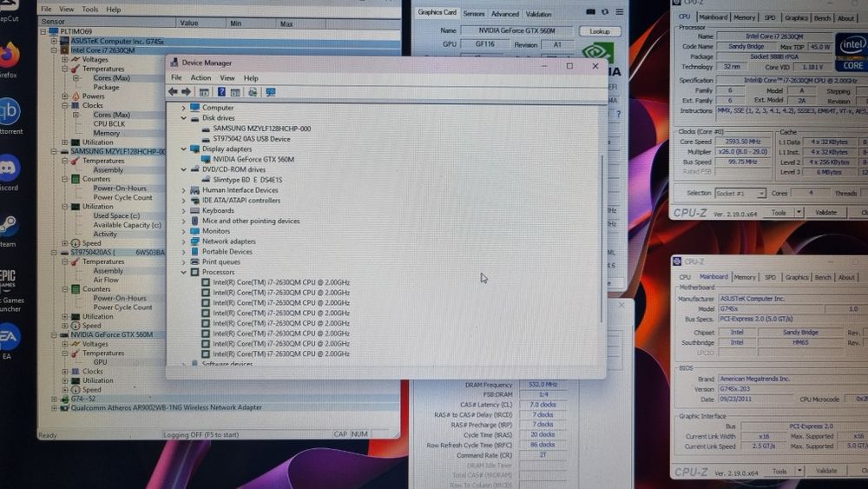
Task: Click the blue question mark Help toolbar icon
Action: [x=221, y=92]
